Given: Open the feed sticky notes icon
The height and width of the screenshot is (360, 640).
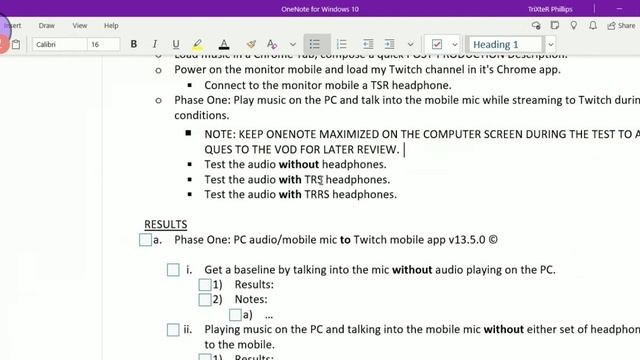Looking at the screenshot, I should pyautogui.click(x=555, y=25).
